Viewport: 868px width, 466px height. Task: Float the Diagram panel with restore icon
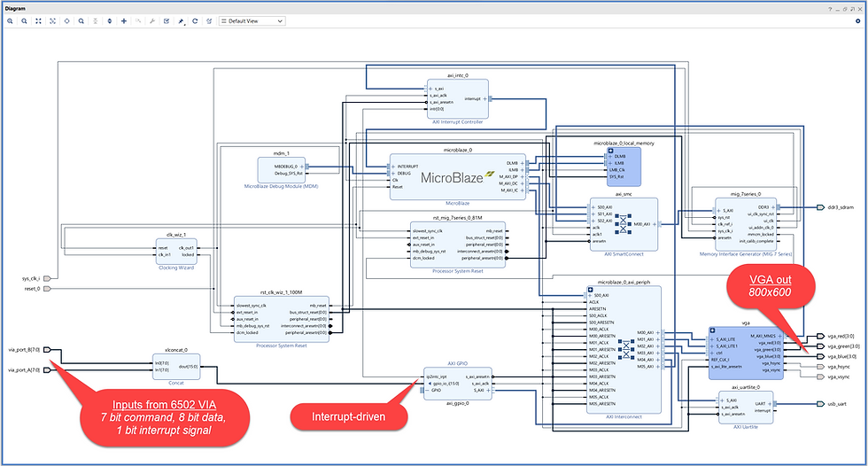tap(845, 9)
